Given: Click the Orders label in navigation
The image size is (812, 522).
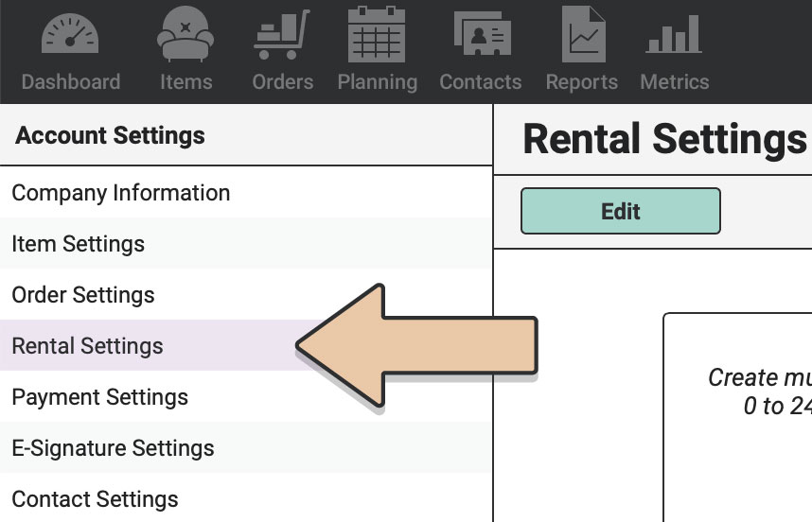Looking at the screenshot, I should point(283,81).
